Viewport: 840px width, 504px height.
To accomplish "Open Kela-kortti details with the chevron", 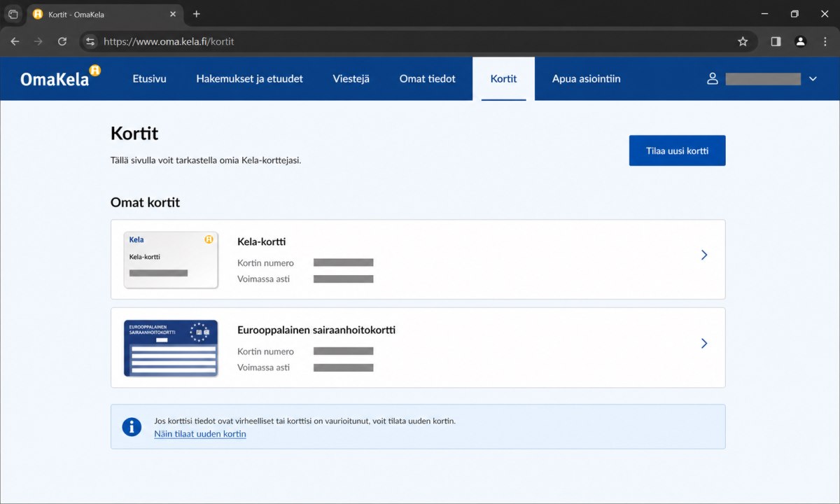I will pyautogui.click(x=704, y=255).
